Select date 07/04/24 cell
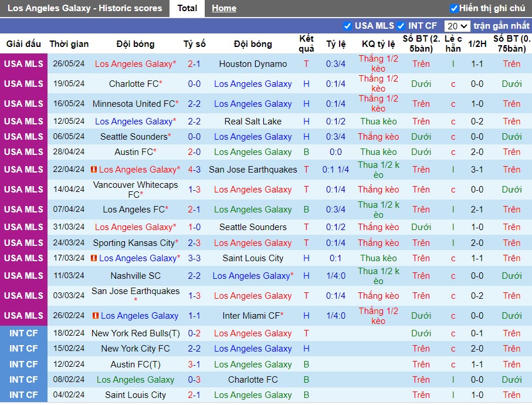 (69, 210)
